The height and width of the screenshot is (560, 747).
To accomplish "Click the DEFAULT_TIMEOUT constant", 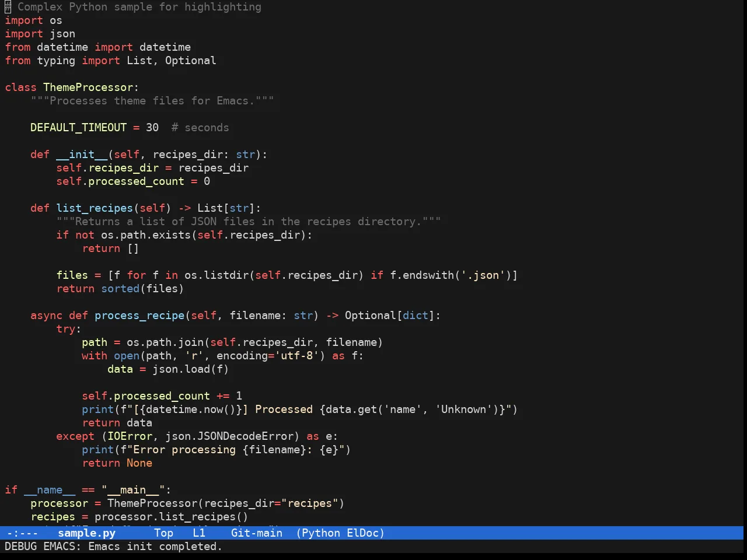I will (78, 128).
